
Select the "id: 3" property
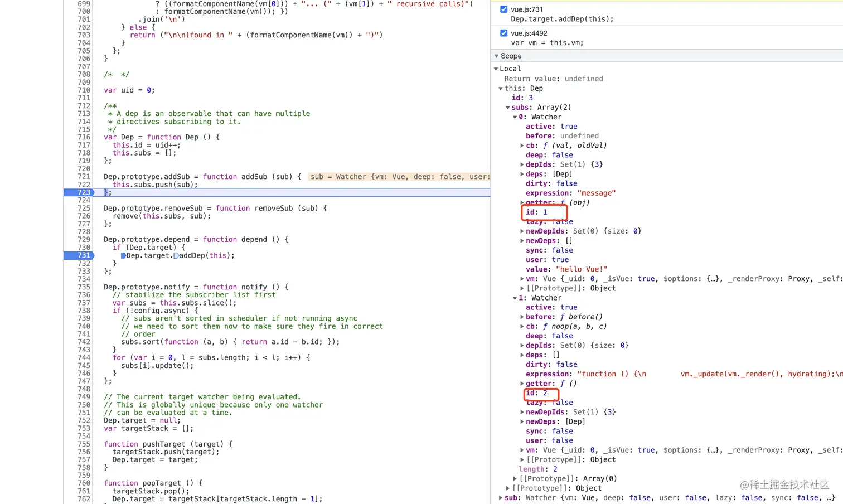[522, 98]
